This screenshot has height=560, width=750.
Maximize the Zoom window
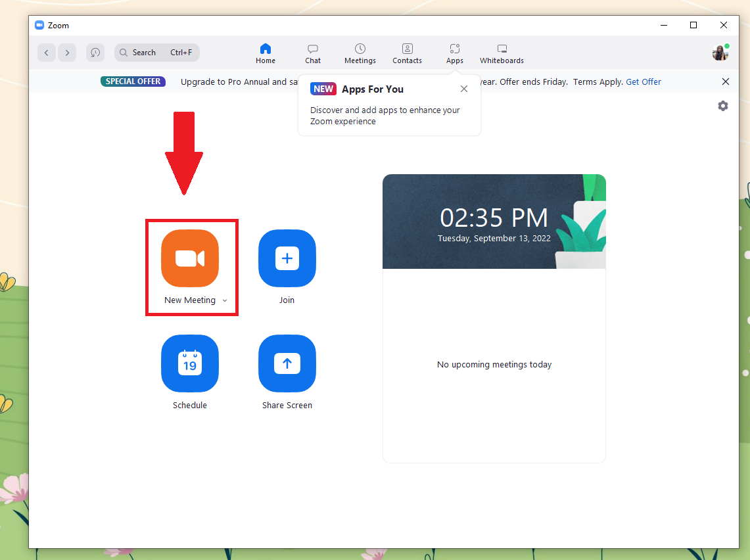pyautogui.click(x=693, y=26)
